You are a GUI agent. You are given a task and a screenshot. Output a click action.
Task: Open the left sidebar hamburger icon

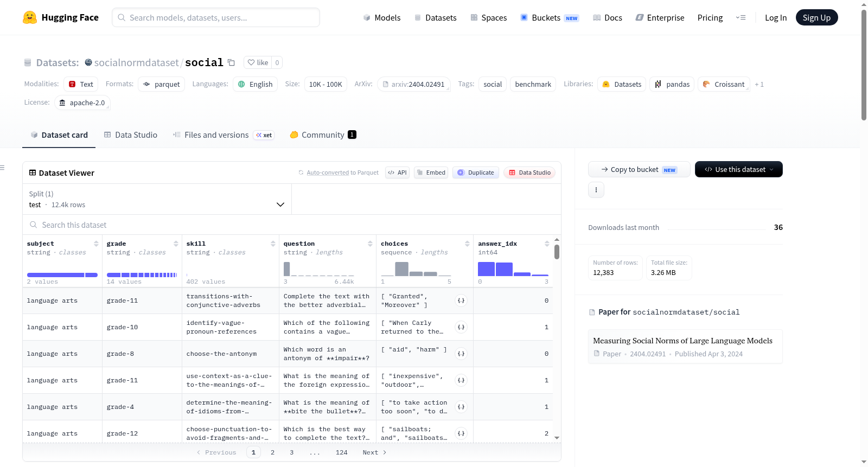[2, 168]
